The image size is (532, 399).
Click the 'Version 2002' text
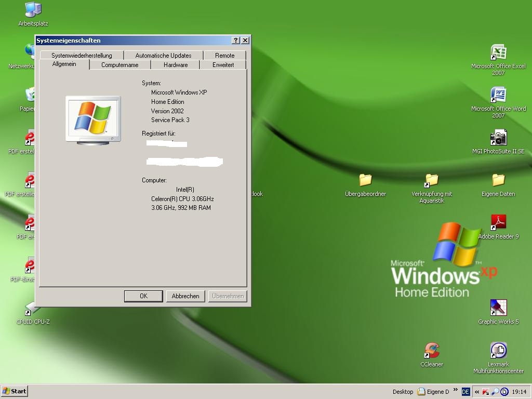coord(167,111)
